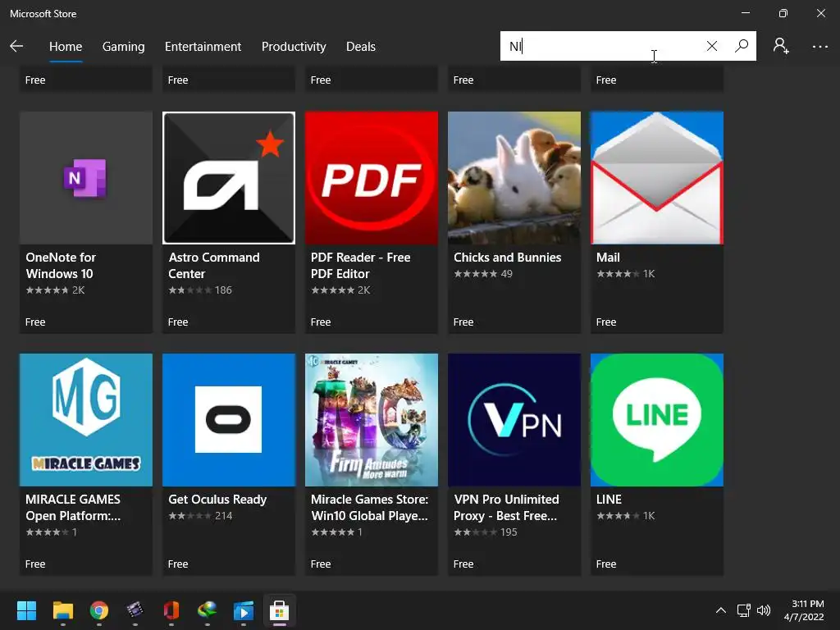The width and height of the screenshot is (840, 630).
Task: Open Miracle Games Store colorful tile
Action: pos(372,420)
